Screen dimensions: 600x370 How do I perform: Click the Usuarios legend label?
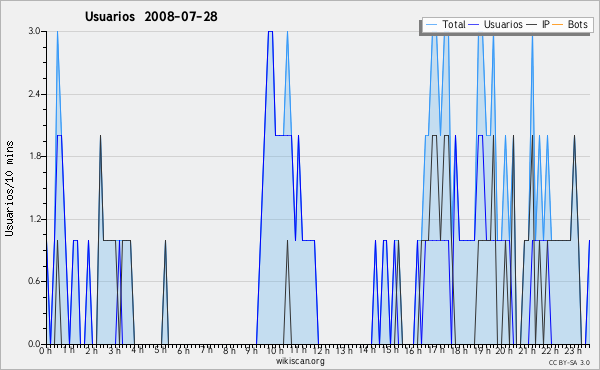tap(503, 24)
